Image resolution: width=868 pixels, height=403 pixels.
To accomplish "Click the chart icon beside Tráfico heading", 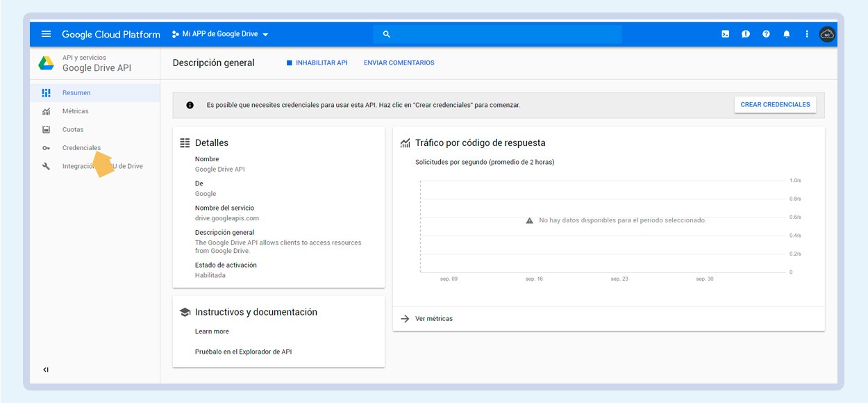I will coord(406,143).
